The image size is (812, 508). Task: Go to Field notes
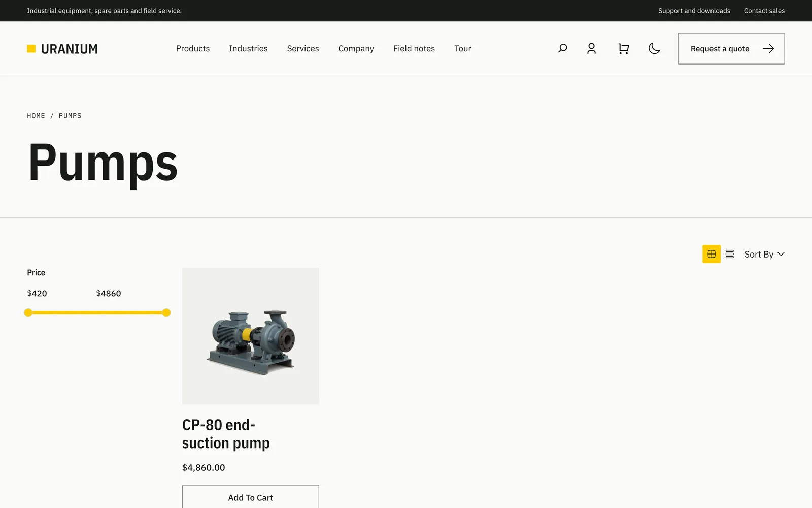point(414,48)
